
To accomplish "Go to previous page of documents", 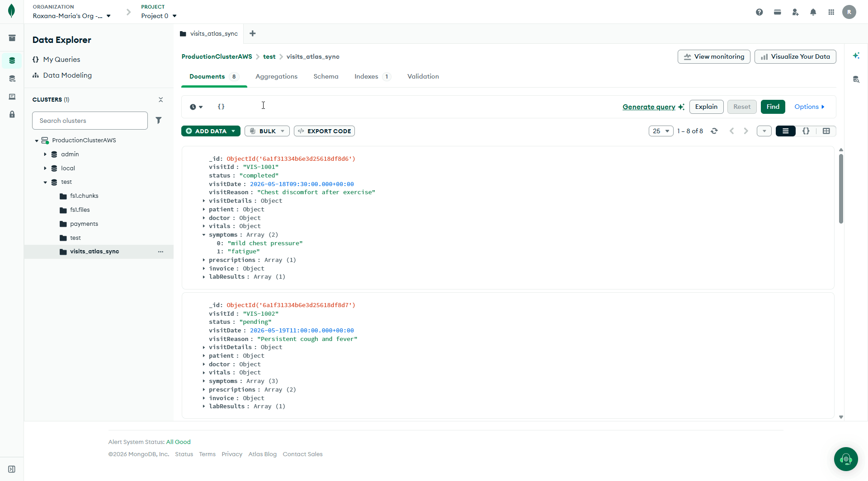I will pos(731,131).
